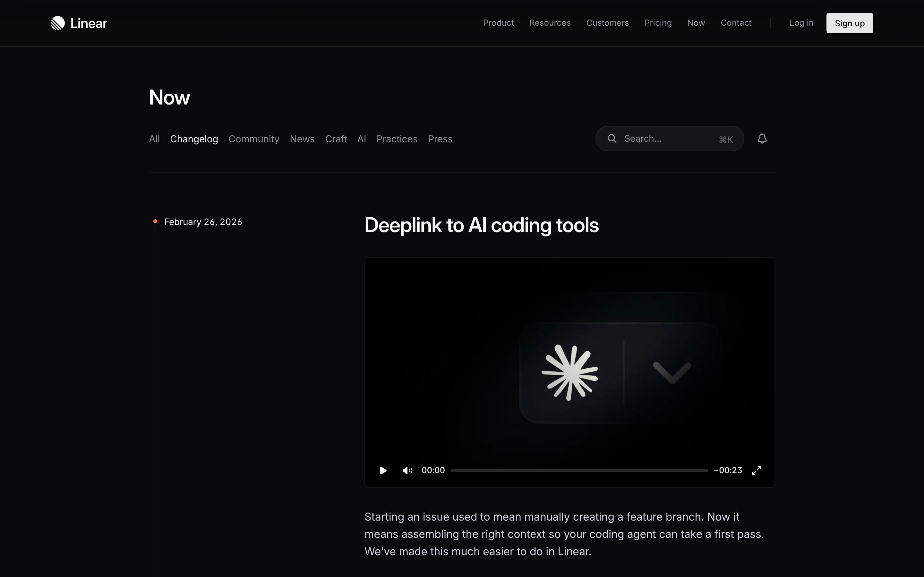
Task: Open the Resources menu
Action: [550, 23]
